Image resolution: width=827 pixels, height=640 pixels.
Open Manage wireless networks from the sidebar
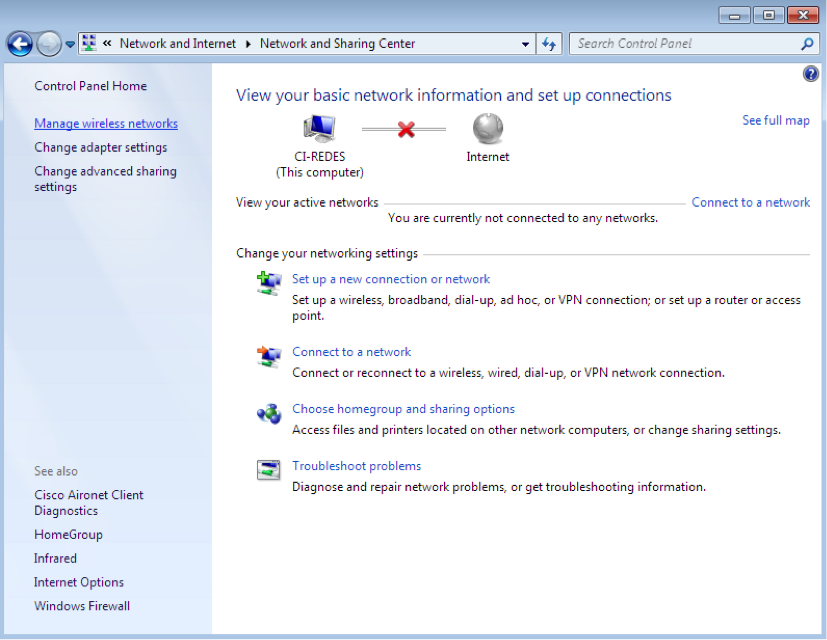(x=105, y=123)
